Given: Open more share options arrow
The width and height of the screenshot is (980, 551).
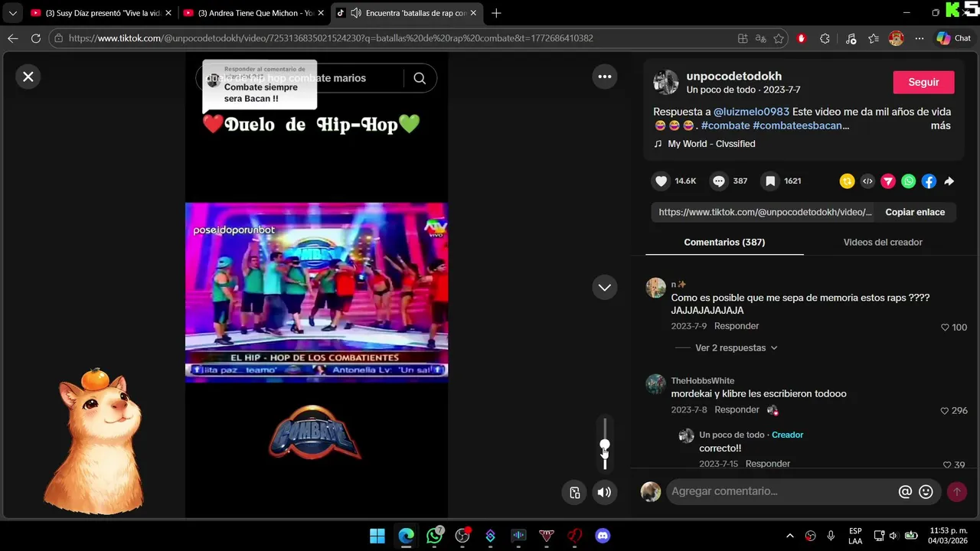Looking at the screenshot, I should point(949,181).
